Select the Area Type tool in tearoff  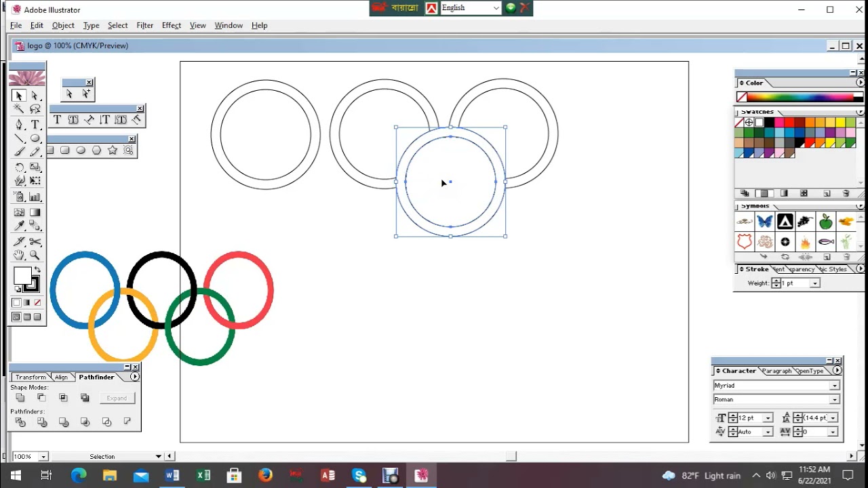point(73,120)
